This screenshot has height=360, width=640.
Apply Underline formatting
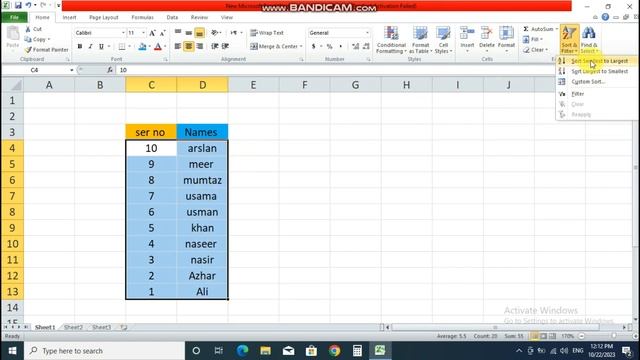(x=101, y=47)
